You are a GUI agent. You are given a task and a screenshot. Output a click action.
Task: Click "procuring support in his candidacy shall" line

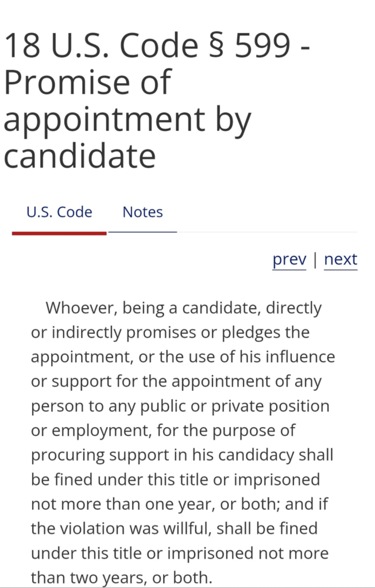182,455
